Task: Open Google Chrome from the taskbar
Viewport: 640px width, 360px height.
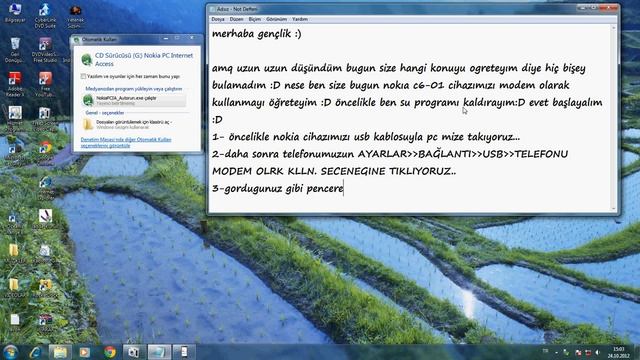Action: coord(109,352)
